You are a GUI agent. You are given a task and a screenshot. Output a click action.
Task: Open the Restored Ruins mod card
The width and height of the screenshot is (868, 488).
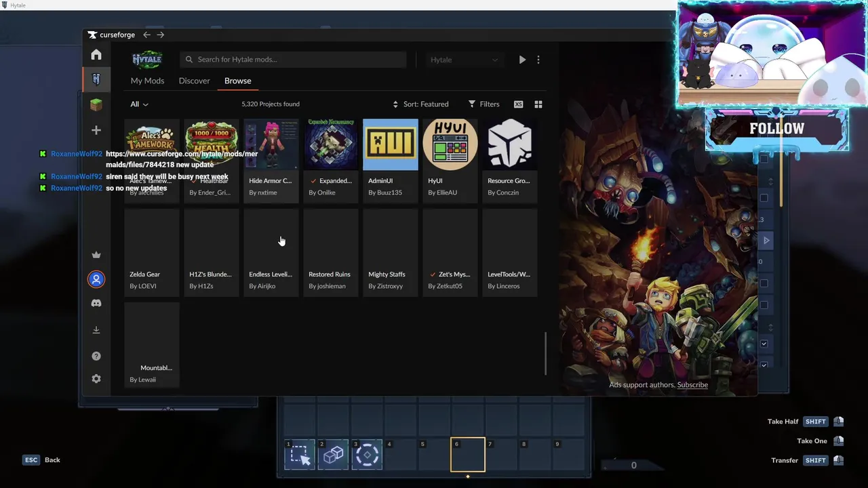pyautogui.click(x=331, y=252)
